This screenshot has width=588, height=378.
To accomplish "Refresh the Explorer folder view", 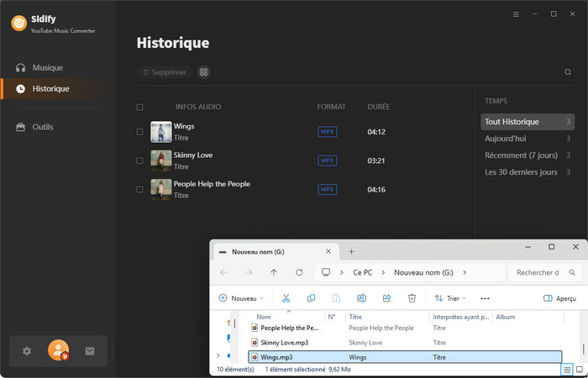I will (299, 272).
